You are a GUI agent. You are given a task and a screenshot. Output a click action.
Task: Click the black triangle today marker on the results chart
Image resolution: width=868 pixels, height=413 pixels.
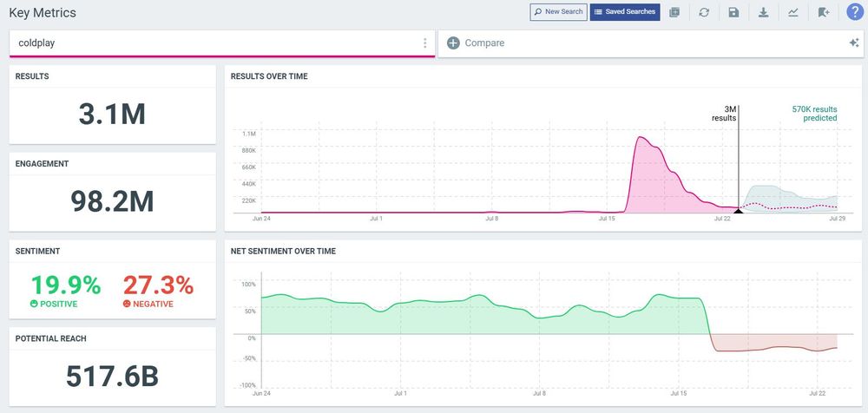(x=739, y=210)
